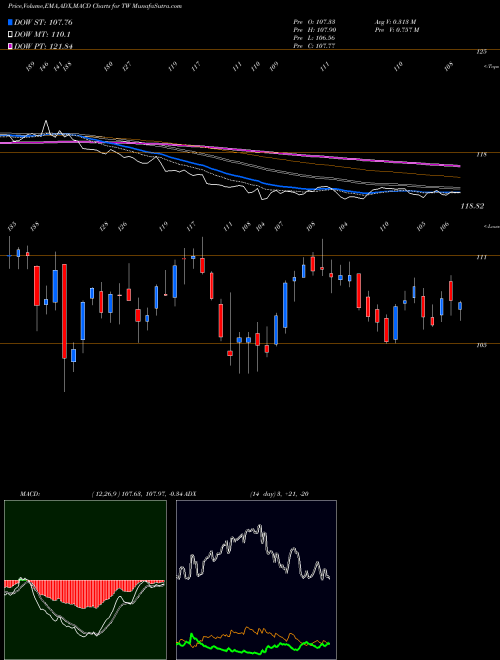Click the magenta DOW PT legend swatch
Viewport: 500px width, 660px height.
point(10,46)
